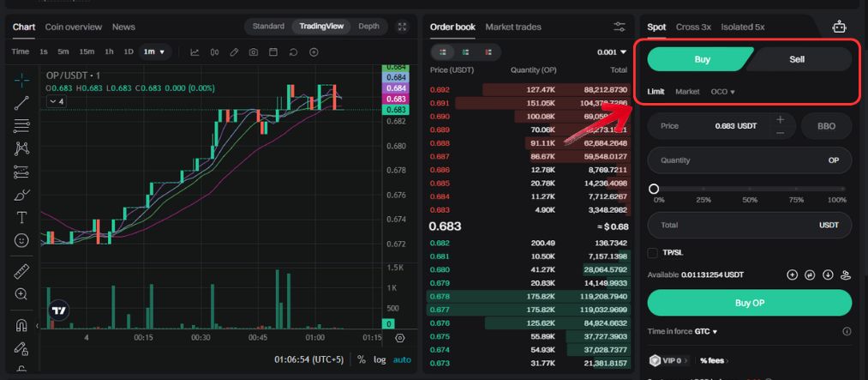Select the Isolated 5x margin tab
The width and height of the screenshot is (868, 380).
point(743,27)
